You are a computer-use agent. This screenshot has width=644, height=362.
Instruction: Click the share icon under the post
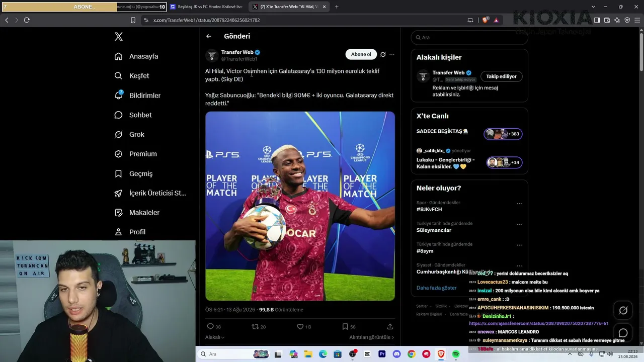pyautogui.click(x=390, y=327)
